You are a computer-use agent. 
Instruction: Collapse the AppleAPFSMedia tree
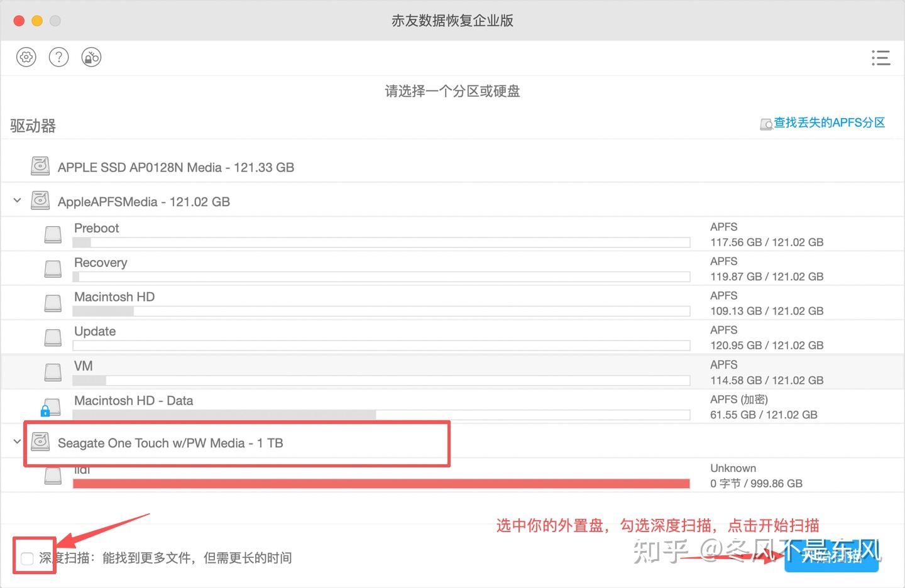click(x=17, y=200)
